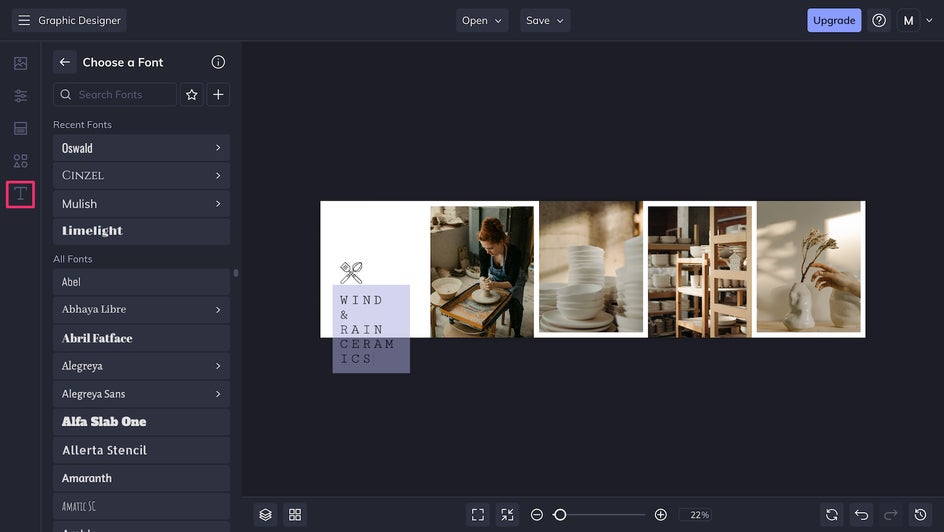Select the potter at wheel photo
The width and height of the screenshot is (944, 532).
(482, 272)
